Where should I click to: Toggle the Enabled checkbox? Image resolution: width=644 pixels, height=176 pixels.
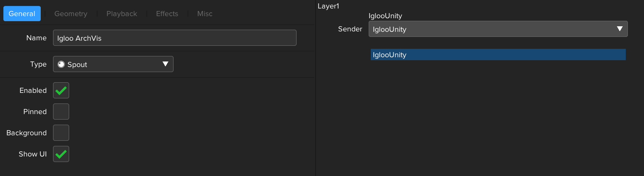tap(61, 90)
